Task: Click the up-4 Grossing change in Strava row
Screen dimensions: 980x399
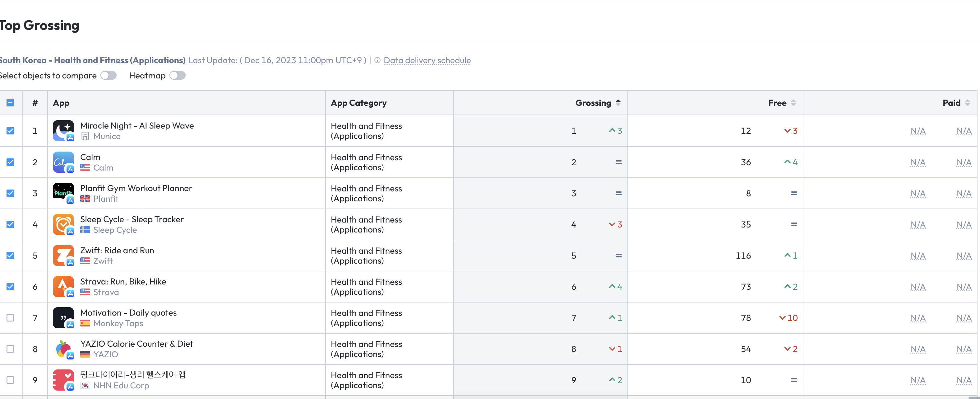Action: click(616, 287)
